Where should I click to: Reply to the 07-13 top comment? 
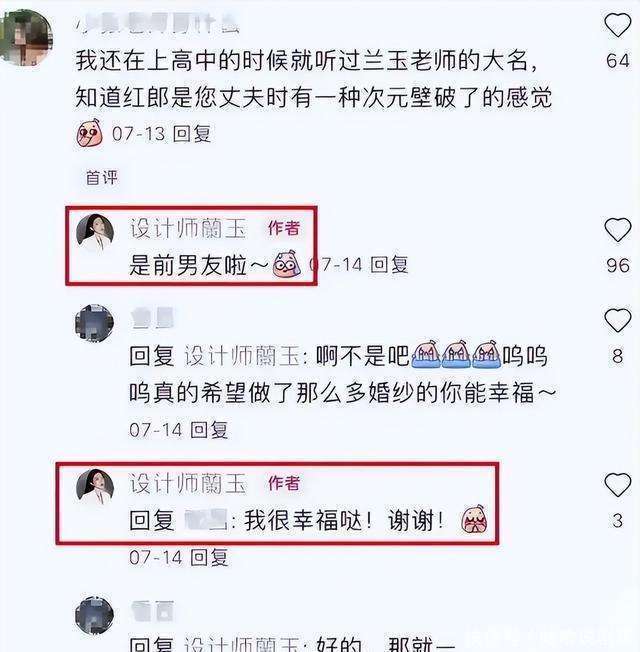(x=192, y=134)
